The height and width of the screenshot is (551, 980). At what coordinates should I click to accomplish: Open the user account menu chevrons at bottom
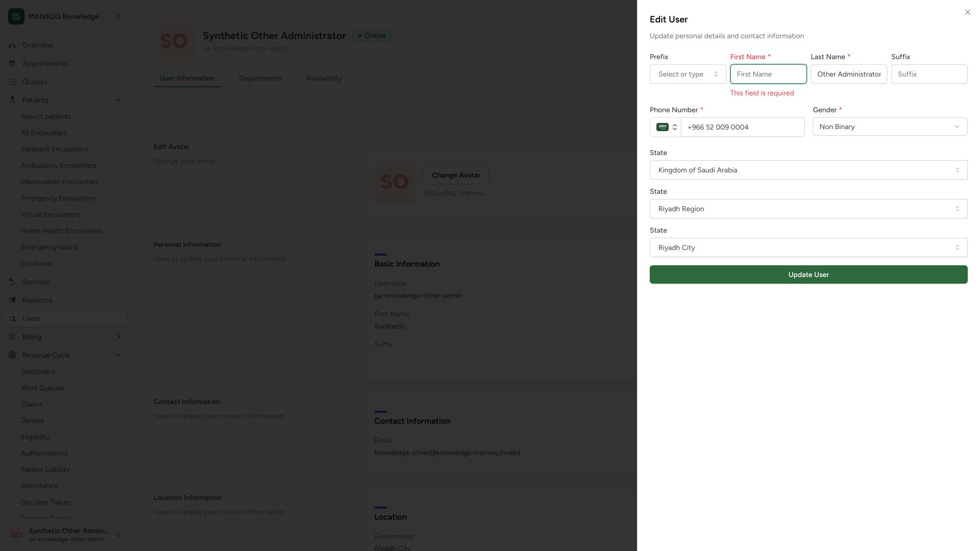[118, 535]
